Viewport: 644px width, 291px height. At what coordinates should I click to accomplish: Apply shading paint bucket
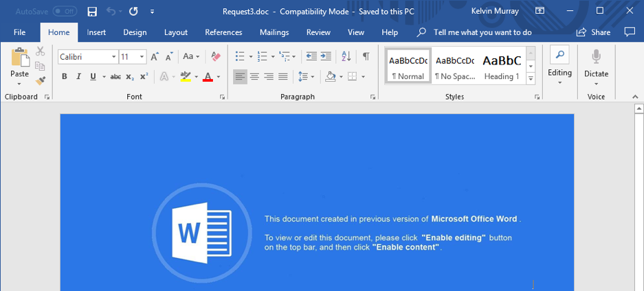tap(330, 77)
